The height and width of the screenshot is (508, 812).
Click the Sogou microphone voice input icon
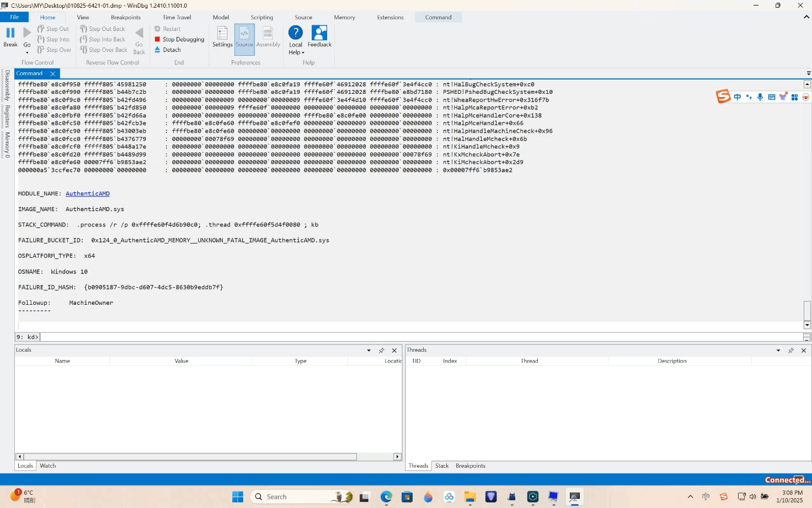[760, 97]
